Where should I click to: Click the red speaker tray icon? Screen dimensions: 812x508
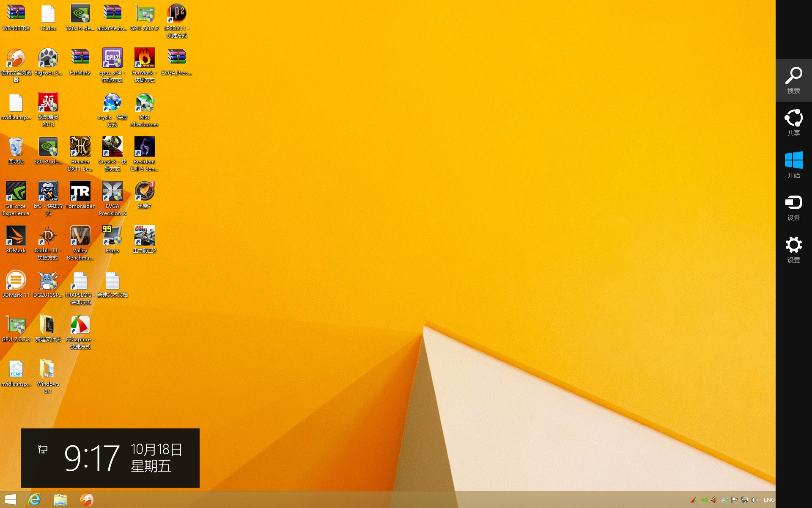coord(714,500)
